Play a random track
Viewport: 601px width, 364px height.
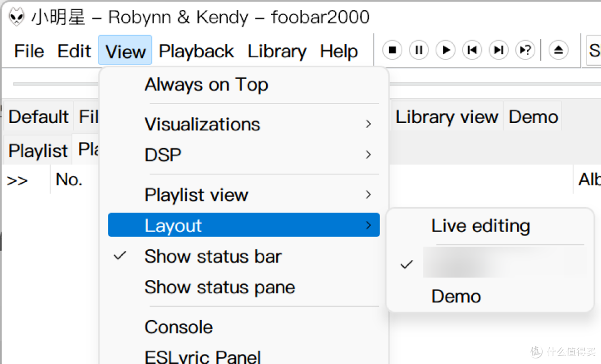point(525,50)
